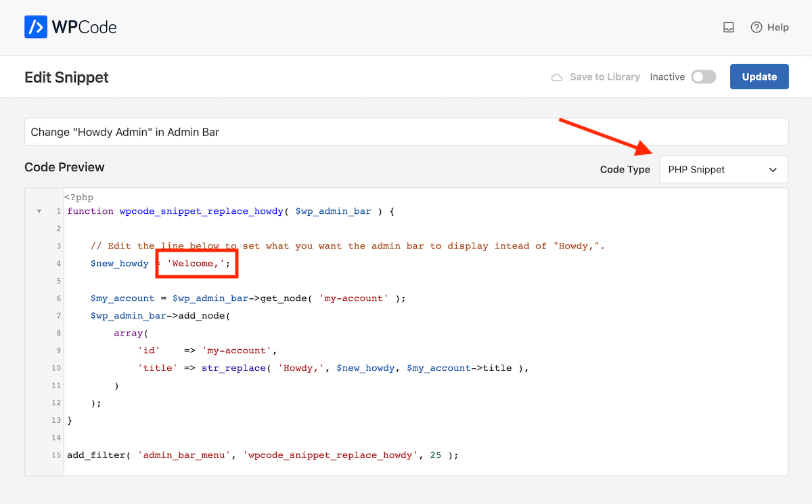Click the array( keyword on line 8
Image resolution: width=812 pixels, height=504 pixels.
pyautogui.click(x=131, y=334)
